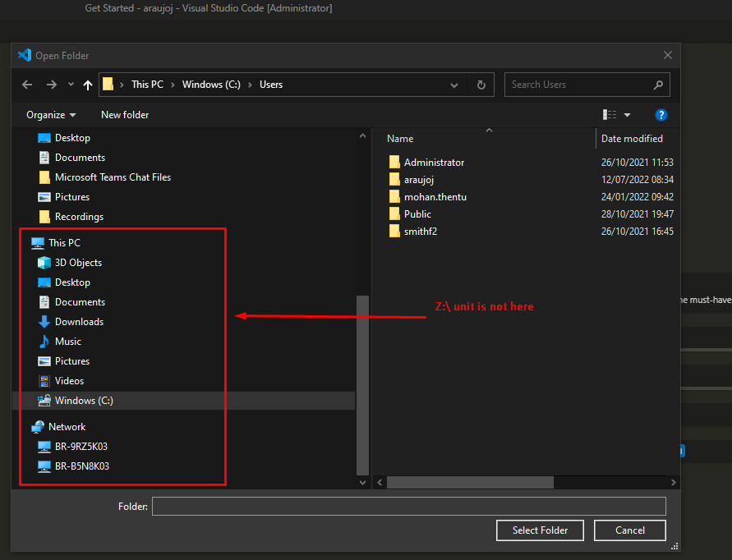Select Network in navigation tree
The image size is (732, 560).
[x=67, y=426]
